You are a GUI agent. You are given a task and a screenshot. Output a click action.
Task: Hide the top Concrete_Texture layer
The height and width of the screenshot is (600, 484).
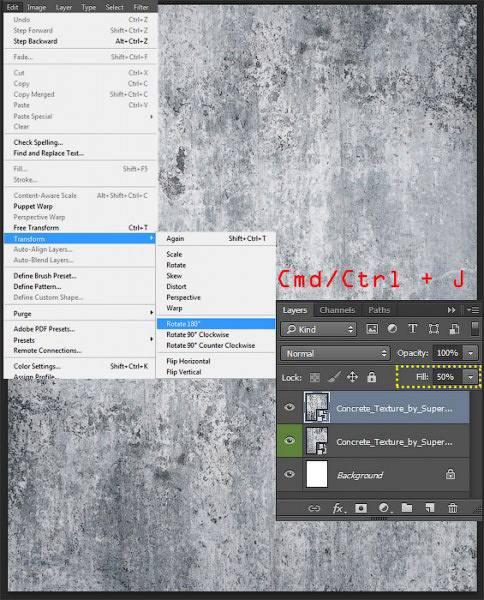(x=290, y=407)
